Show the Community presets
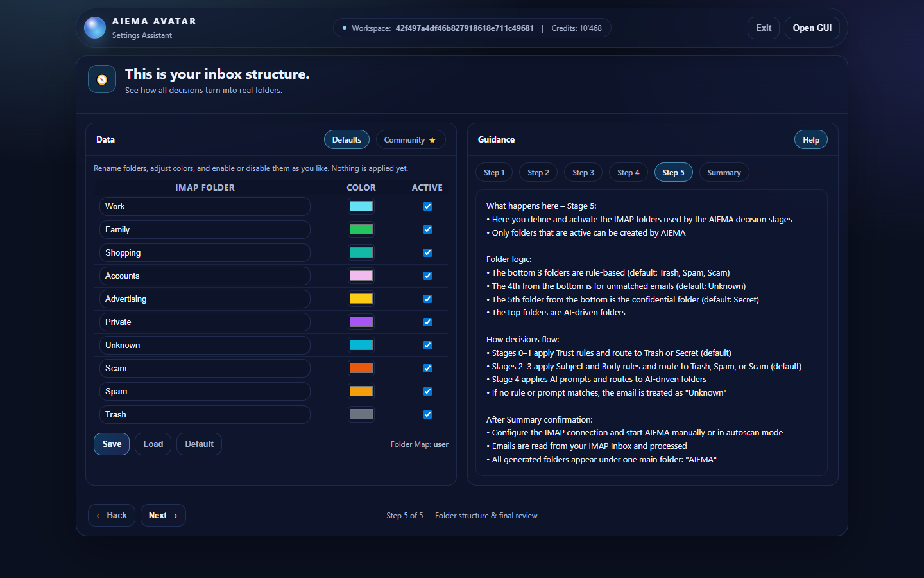 (410, 140)
